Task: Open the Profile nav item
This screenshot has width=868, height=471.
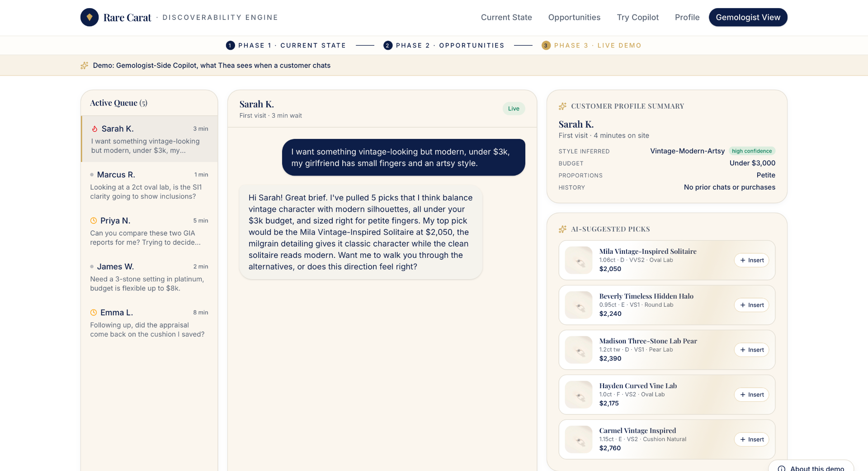Action: pyautogui.click(x=687, y=17)
